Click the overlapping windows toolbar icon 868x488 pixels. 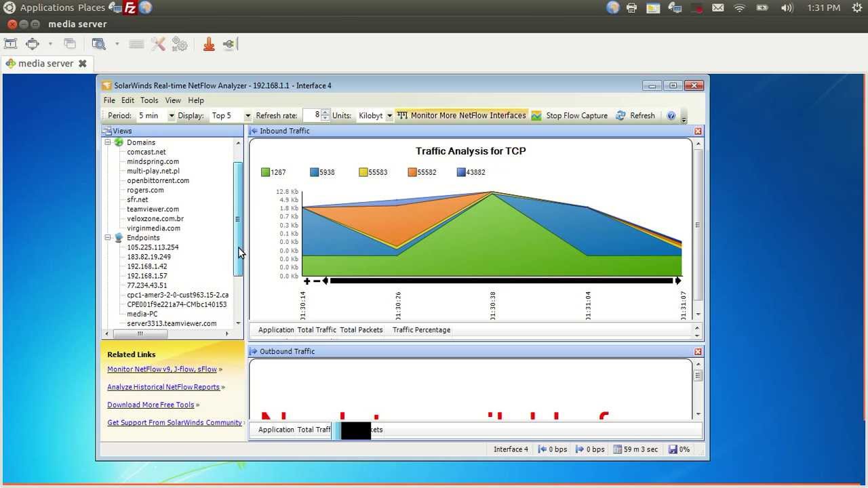[x=70, y=44]
